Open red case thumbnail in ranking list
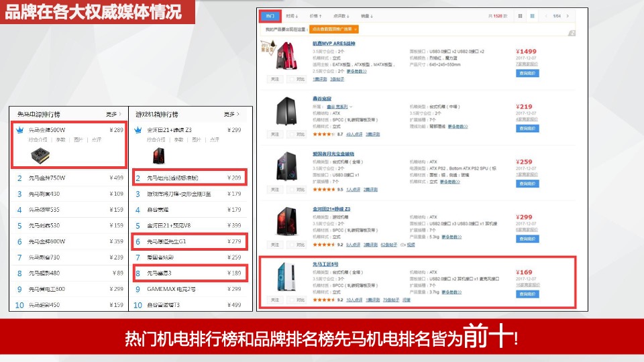 point(158,156)
